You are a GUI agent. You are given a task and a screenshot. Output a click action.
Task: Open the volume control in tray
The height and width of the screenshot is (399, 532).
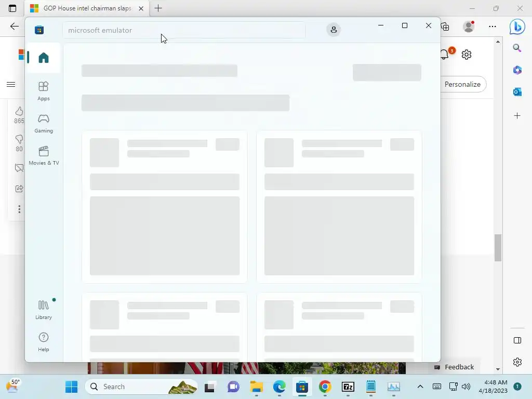[x=466, y=387]
